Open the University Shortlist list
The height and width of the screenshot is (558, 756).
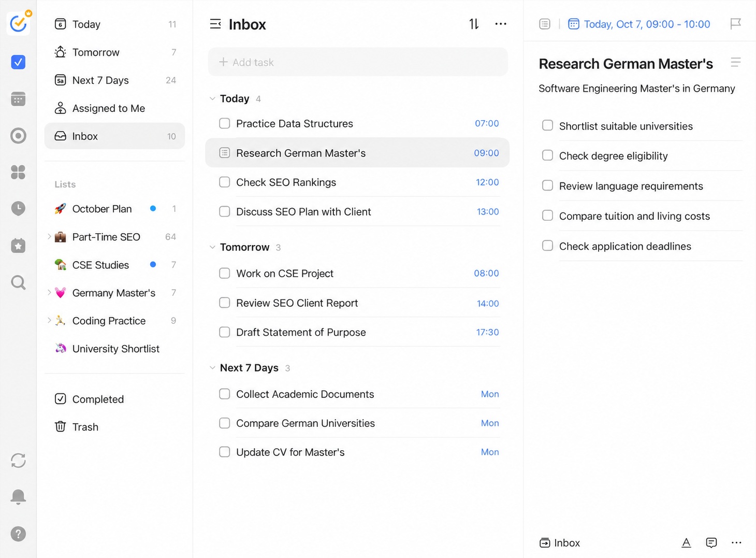(114, 349)
